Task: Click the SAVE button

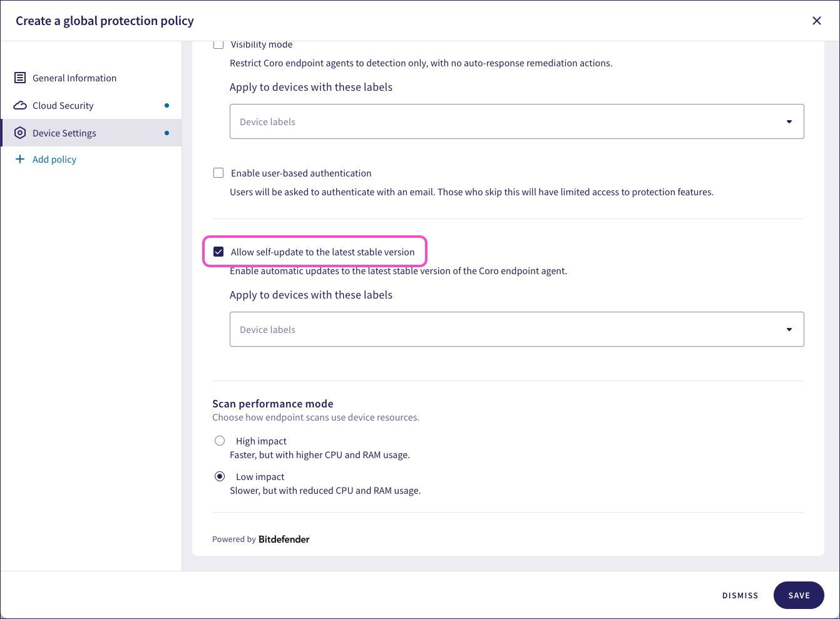Action: tap(799, 595)
